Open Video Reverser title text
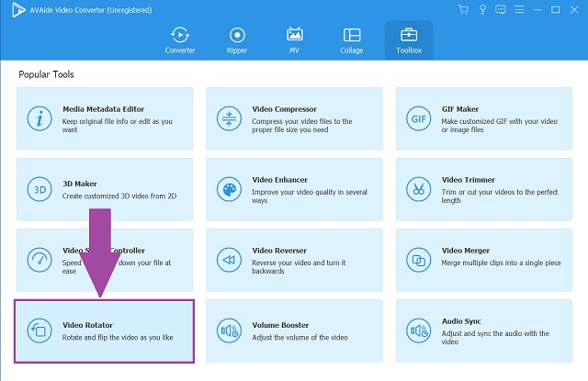 coord(279,251)
